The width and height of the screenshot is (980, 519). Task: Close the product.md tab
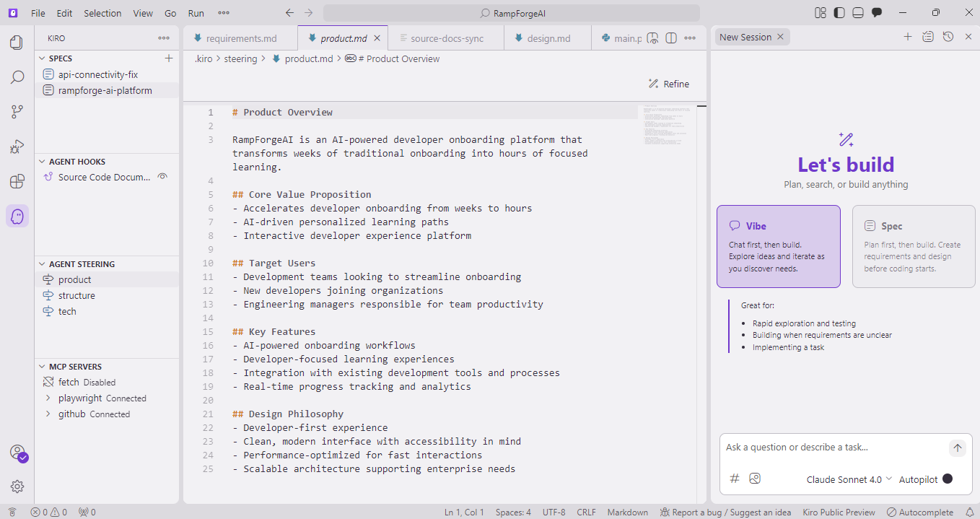click(378, 38)
